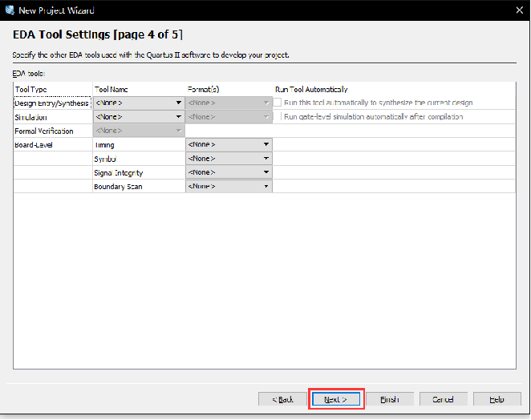531x420 pixels.
Task: Click the Format(s) column header
Action: [203, 89]
